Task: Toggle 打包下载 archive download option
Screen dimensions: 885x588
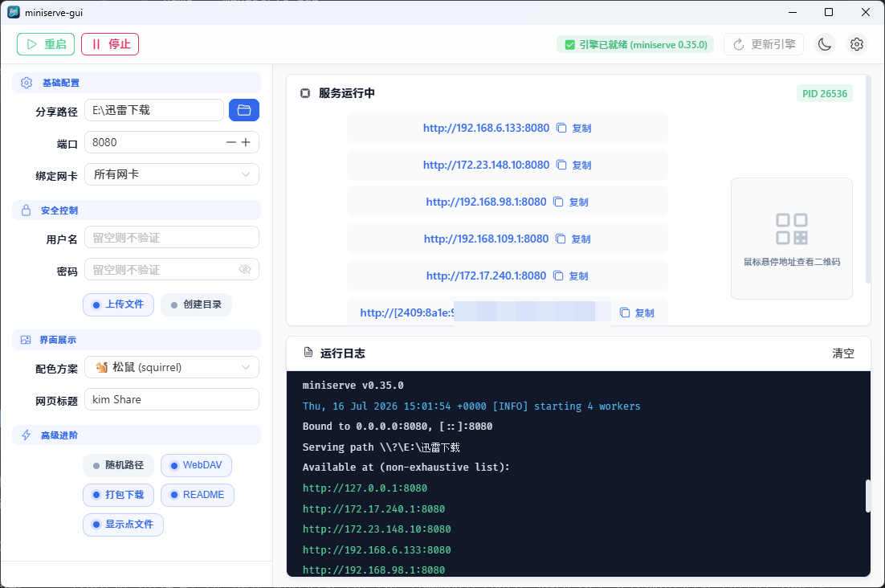Action: tap(119, 495)
